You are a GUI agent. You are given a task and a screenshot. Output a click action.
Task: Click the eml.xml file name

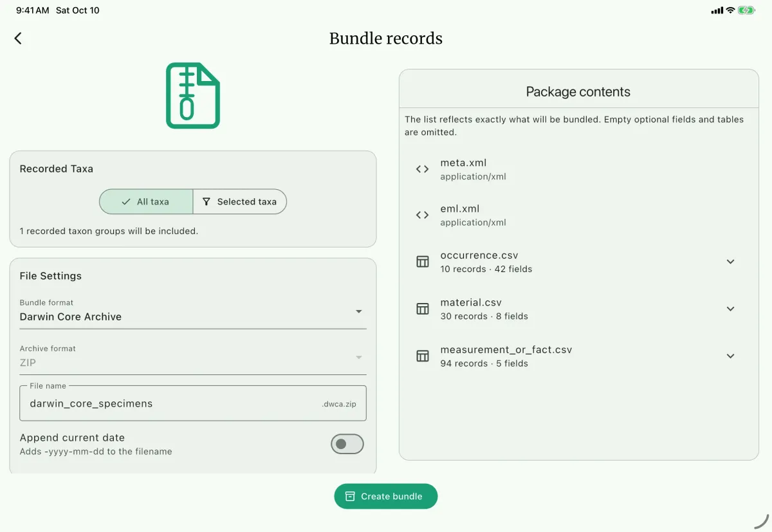tap(460, 208)
